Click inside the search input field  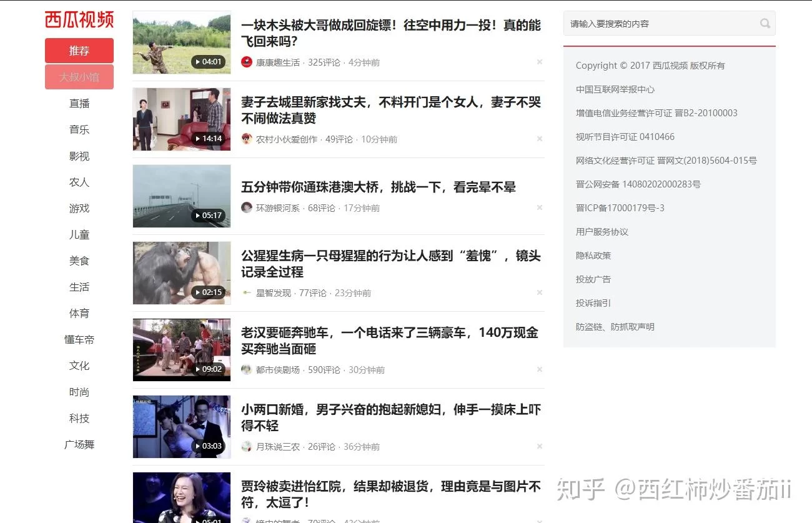[656, 23]
